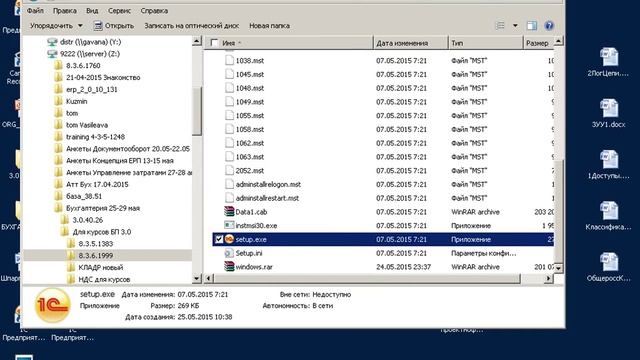The height and width of the screenshot is (360, 640).
Task: Click the tree pane scroll-down arrow
Action: tap(197, 278)
